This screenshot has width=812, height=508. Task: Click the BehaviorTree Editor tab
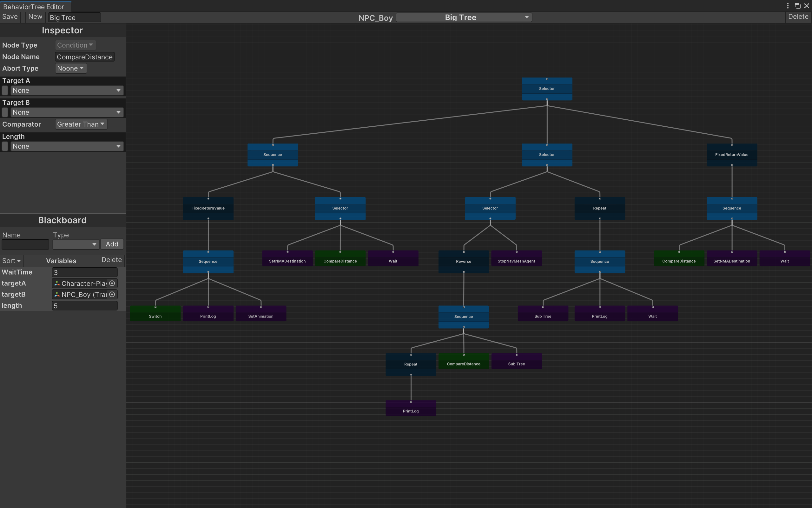[x=34, y=7]
